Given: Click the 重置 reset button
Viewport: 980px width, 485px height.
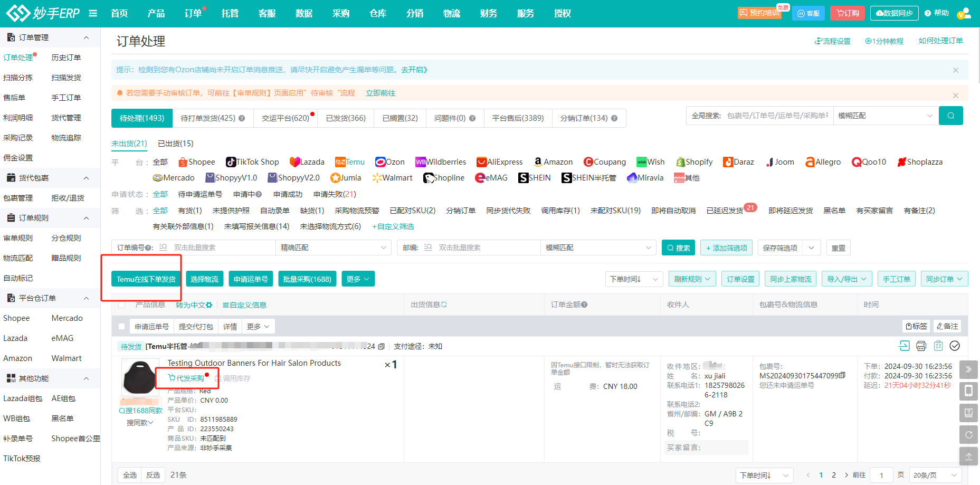Looking at the screenshot, I should coord(839,248).
